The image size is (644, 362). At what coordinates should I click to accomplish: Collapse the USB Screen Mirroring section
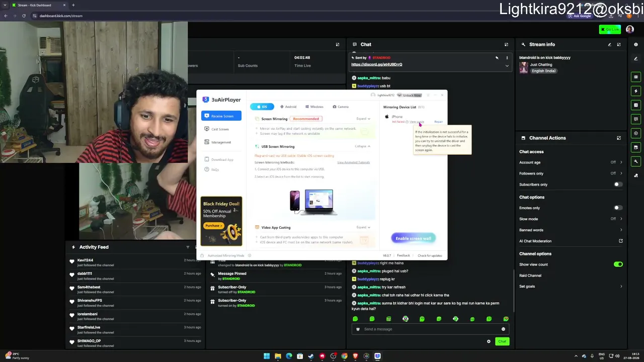[363, 146]
